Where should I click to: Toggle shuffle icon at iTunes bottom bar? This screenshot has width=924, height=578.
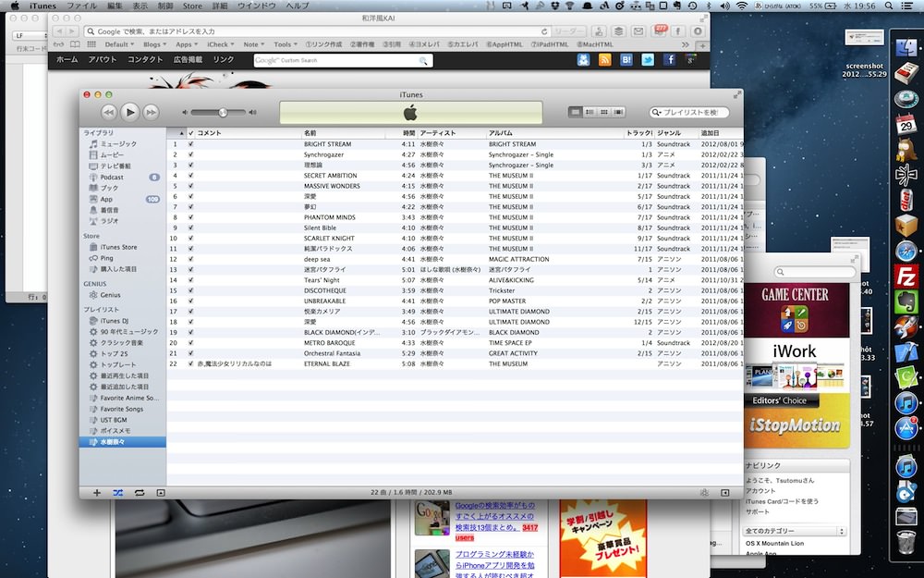(x=118, y=493)
